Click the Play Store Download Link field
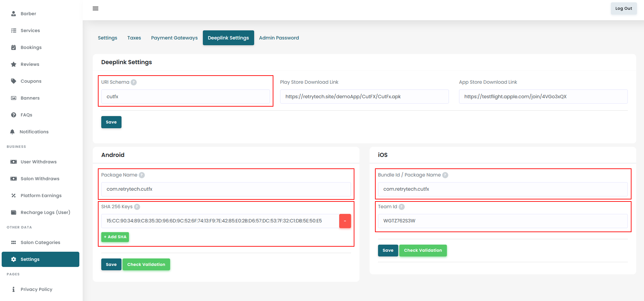Screen dimensions: 644x301 point(364,97)
